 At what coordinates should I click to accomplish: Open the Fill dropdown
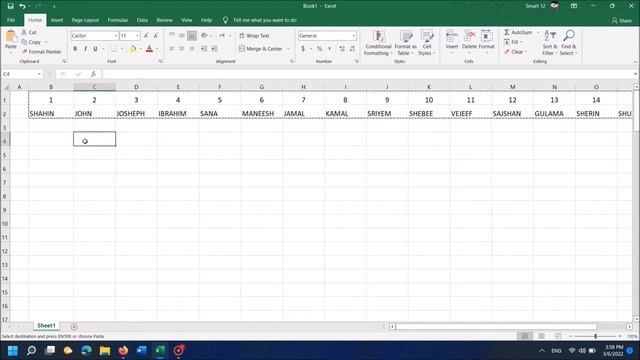pyautogui.click(x=513, y=42)
